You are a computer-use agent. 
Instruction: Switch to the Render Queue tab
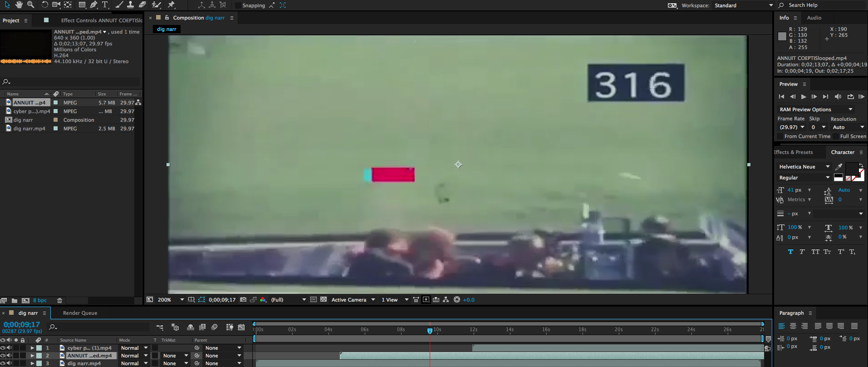pos(80,313)
